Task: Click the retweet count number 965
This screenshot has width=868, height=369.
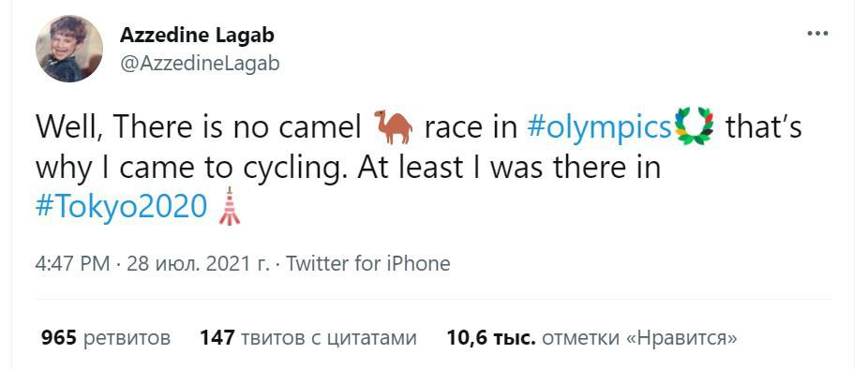Action: click(59, 337)
